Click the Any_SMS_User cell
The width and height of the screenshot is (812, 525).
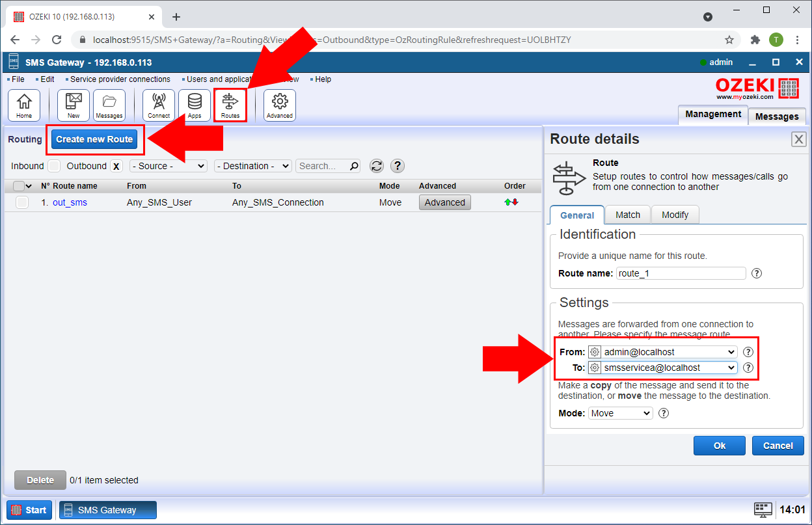(159, 202)
